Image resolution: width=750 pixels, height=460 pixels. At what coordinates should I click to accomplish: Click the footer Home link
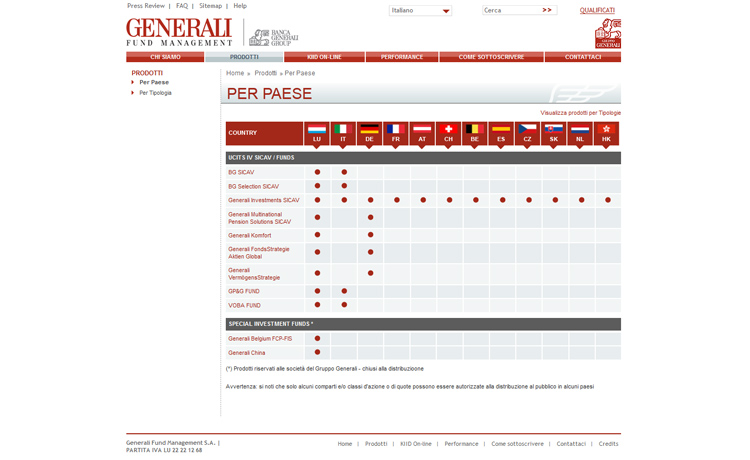pyautogui.click(x=344, y=444)
